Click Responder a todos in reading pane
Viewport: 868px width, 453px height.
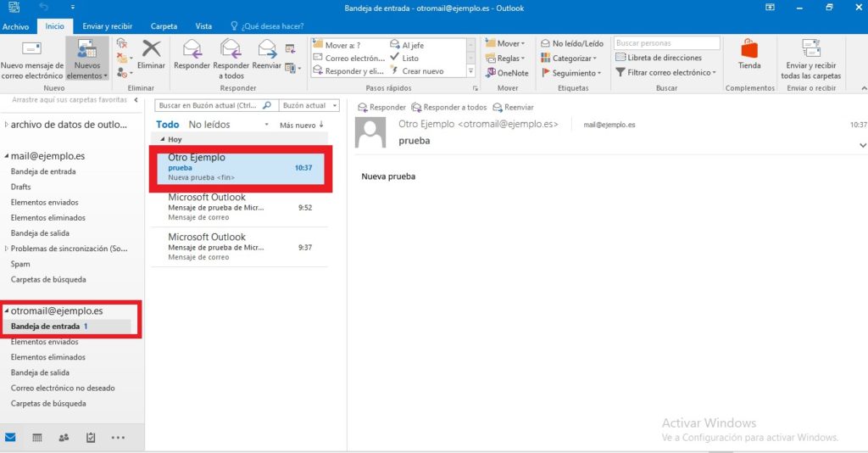tap(449, 108)
